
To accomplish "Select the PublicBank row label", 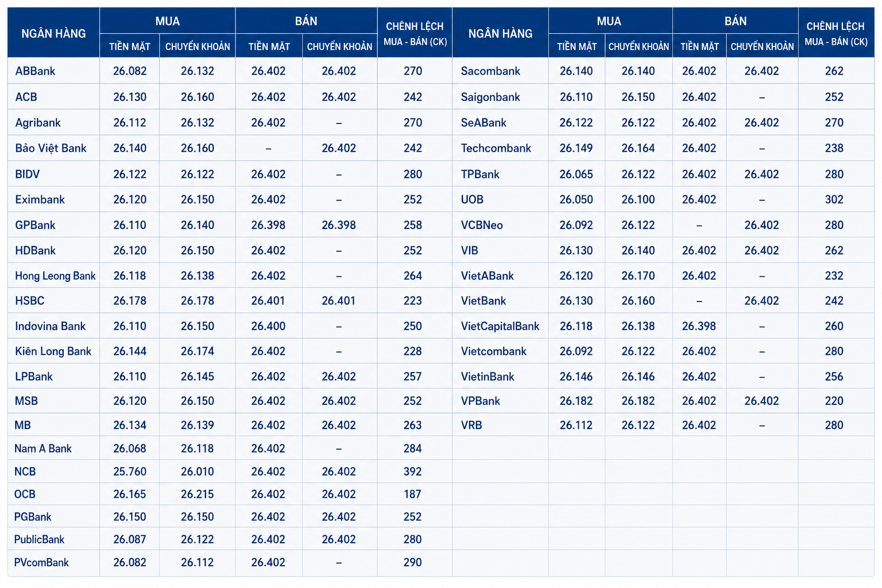I will coord(39,539).
